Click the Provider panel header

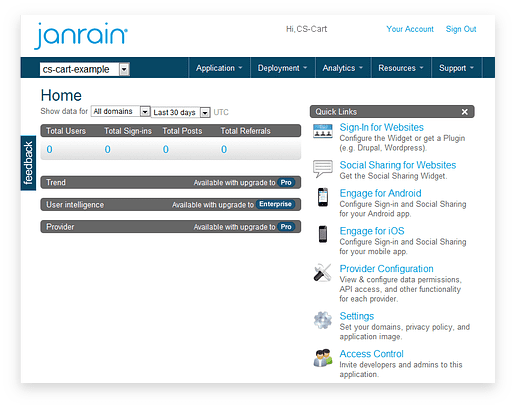171,227
